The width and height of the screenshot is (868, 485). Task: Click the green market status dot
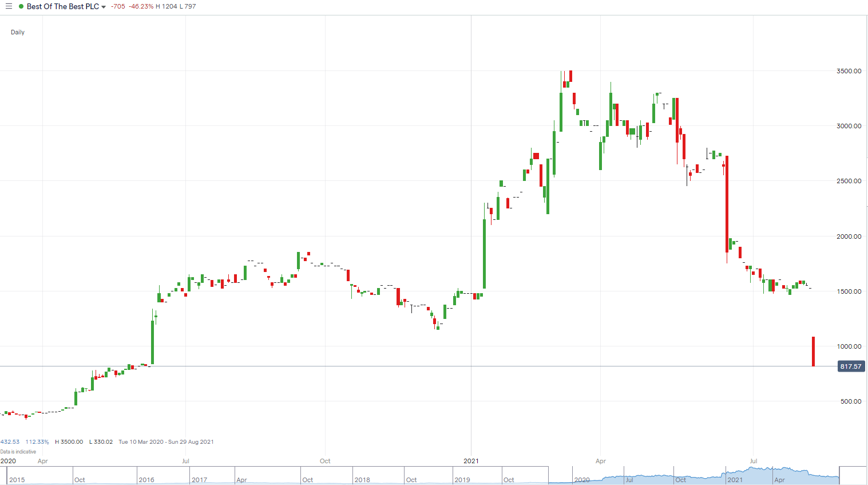(21, 6)
